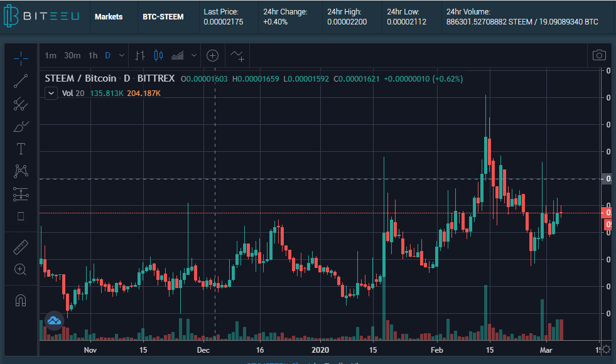Click the 24hr Low 0.00002112 value
Screen dimensions: 616x364
point(407,22)
